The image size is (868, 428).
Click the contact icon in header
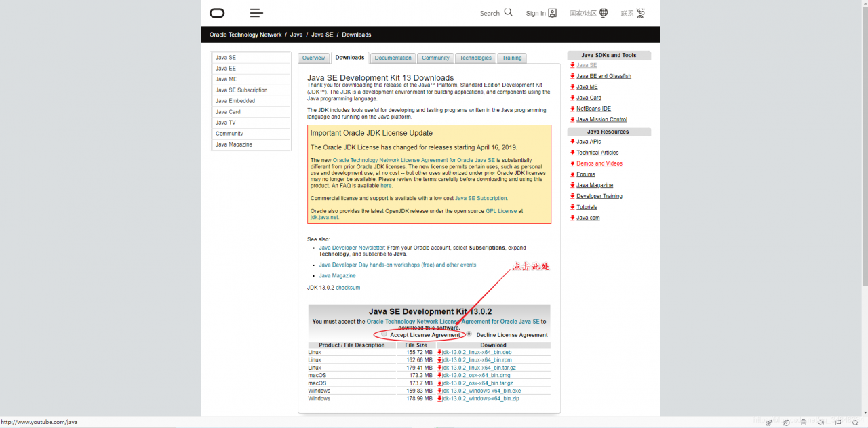[640, 13]
